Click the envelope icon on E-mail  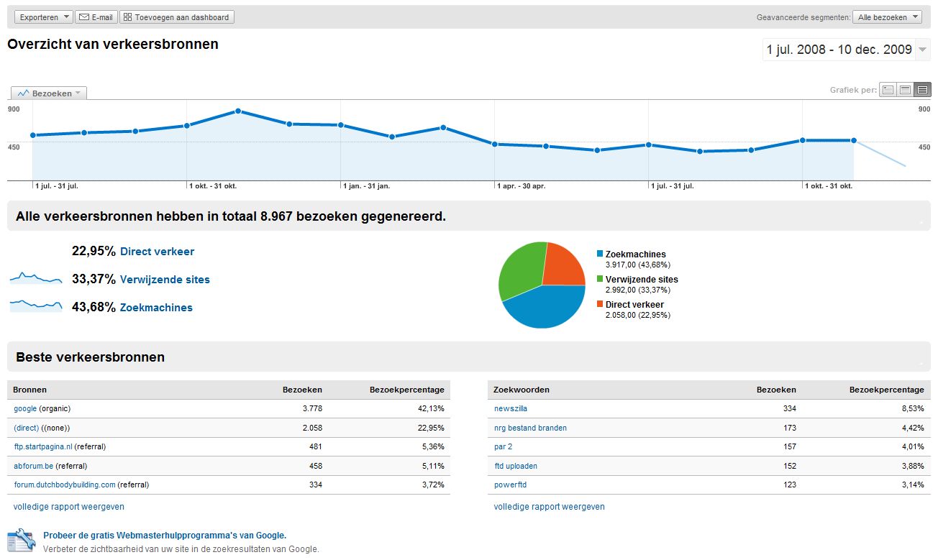point(84,17)
